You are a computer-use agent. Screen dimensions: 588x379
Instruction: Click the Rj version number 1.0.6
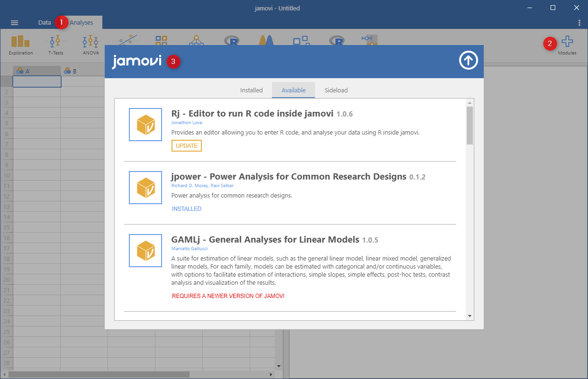[x=344, y=114]
